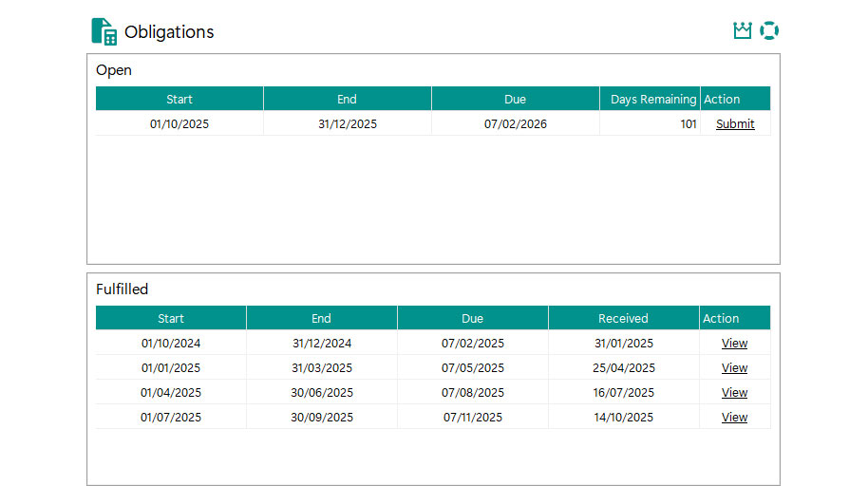
Task: Click the End header in Fulfilled table
Action: (321, 319)
